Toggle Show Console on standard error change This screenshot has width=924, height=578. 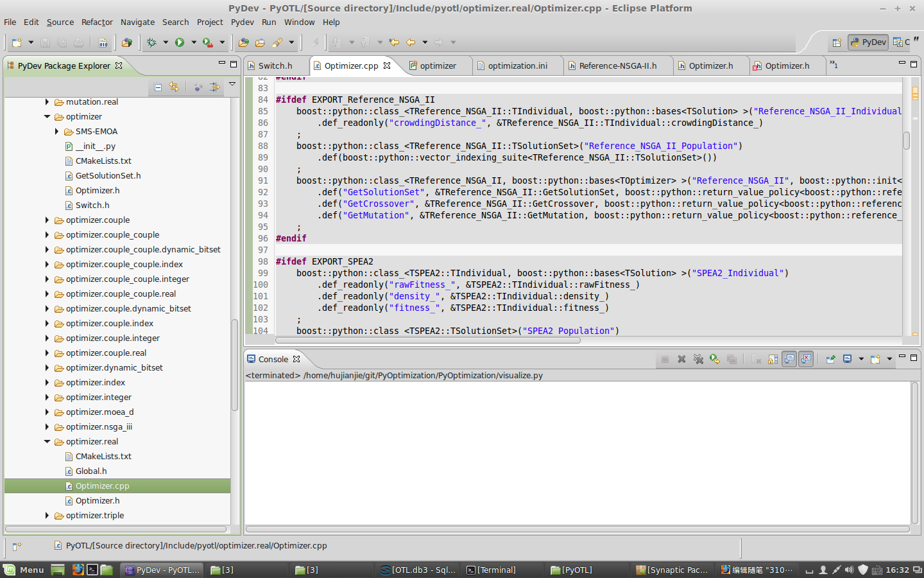pyautogui.click(x=806, y=360)
